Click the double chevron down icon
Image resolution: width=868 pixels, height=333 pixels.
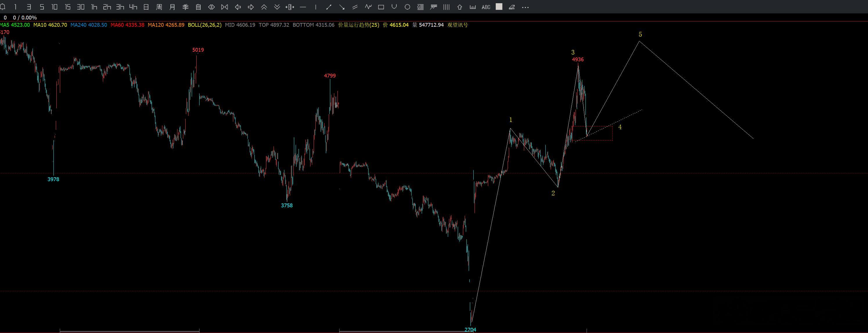point(277,7)
